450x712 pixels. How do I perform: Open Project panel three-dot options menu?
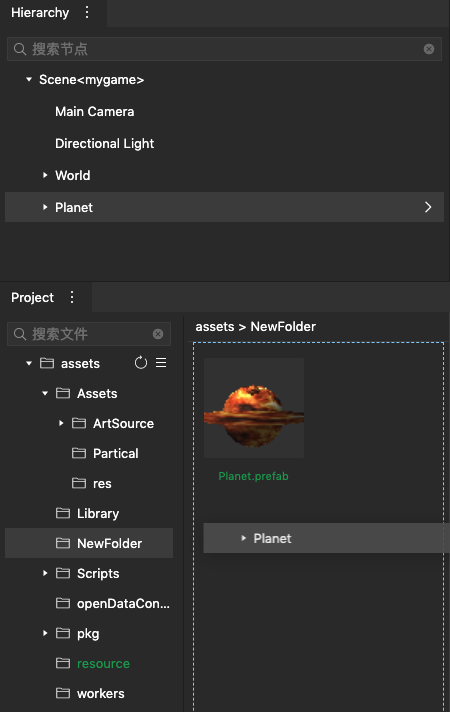tap(72, 297)
